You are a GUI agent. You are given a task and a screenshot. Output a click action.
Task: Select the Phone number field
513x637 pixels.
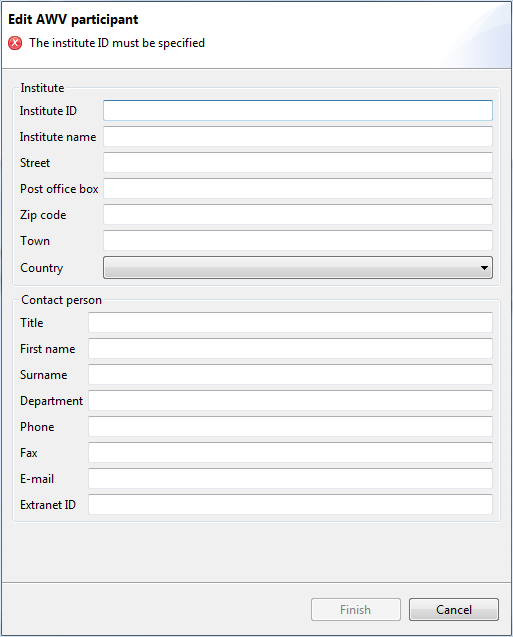pos(290,427)
